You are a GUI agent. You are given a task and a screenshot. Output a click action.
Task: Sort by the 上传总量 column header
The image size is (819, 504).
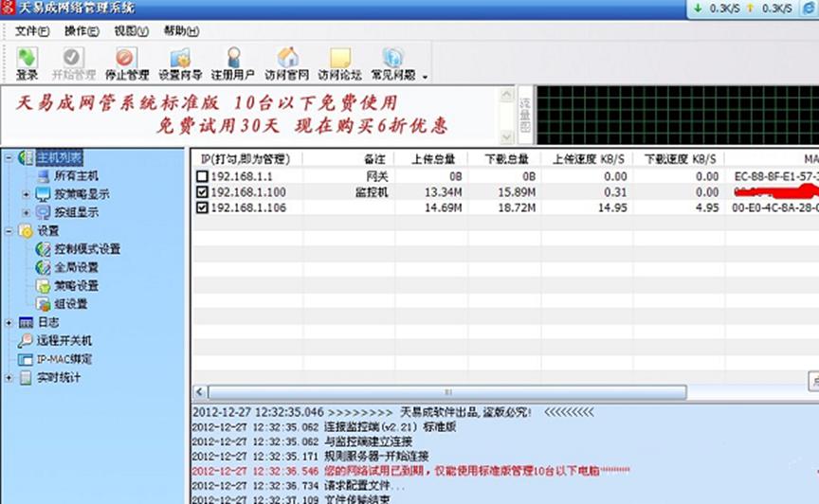pos(431,159)
